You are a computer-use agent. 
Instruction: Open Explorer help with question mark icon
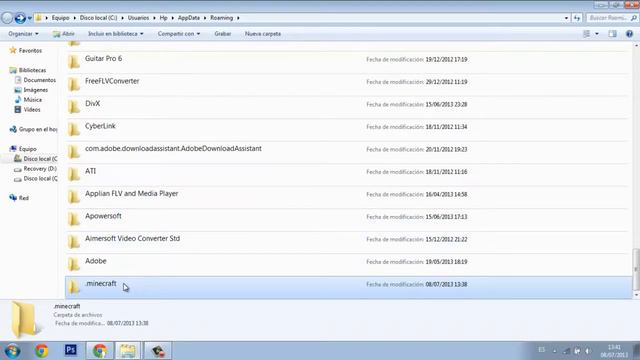[x=629, y=34]
